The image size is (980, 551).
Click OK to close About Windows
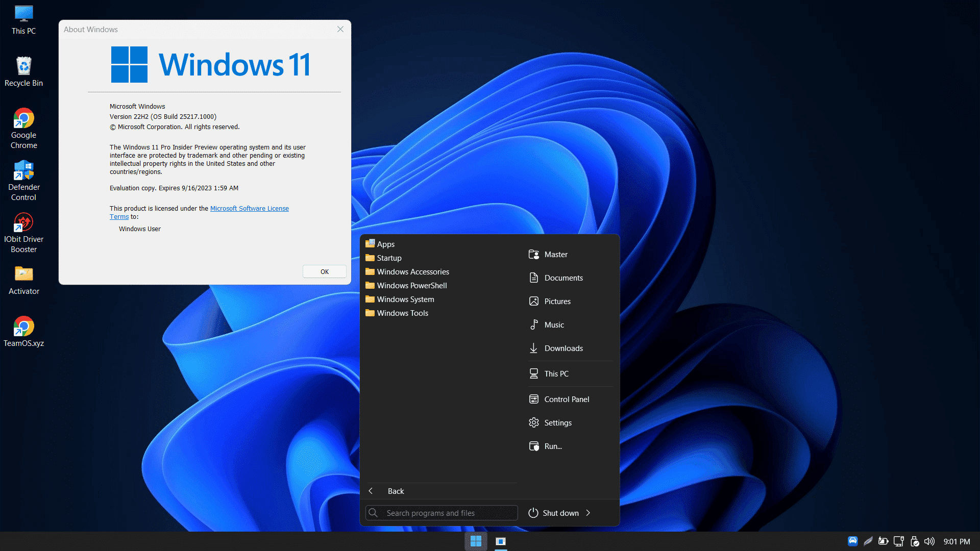coord(324,271)
